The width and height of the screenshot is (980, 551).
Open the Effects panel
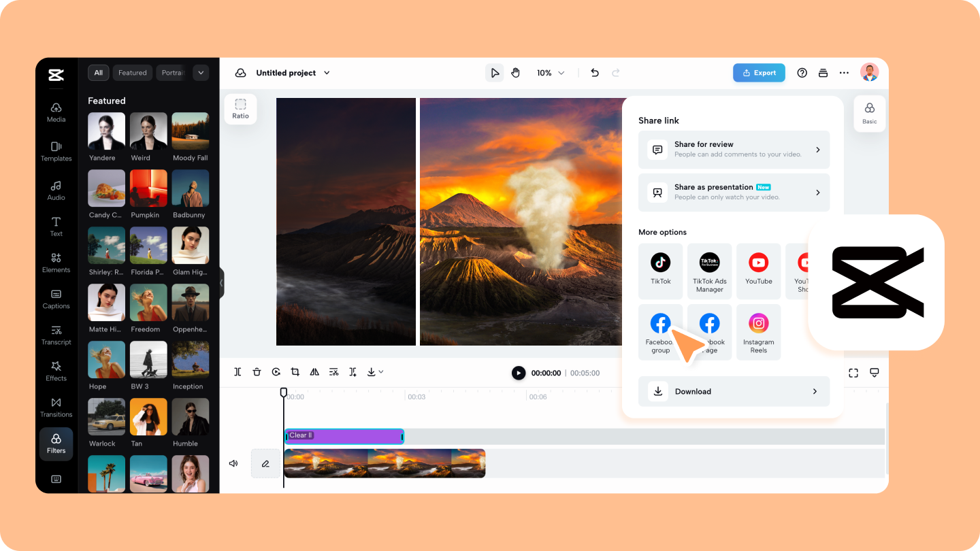pyautogui.click(x=56, y=371)
